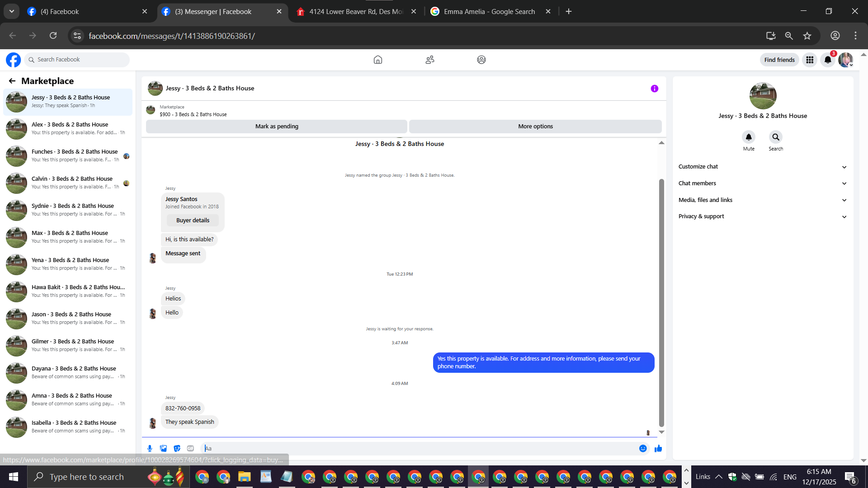This screenshot has width=868, height=488.
Task: Mute this conversation
Action: pos(748,137)
